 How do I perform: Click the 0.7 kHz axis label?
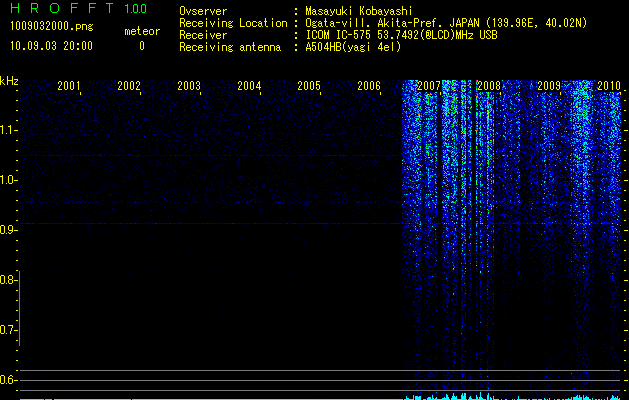7,330
